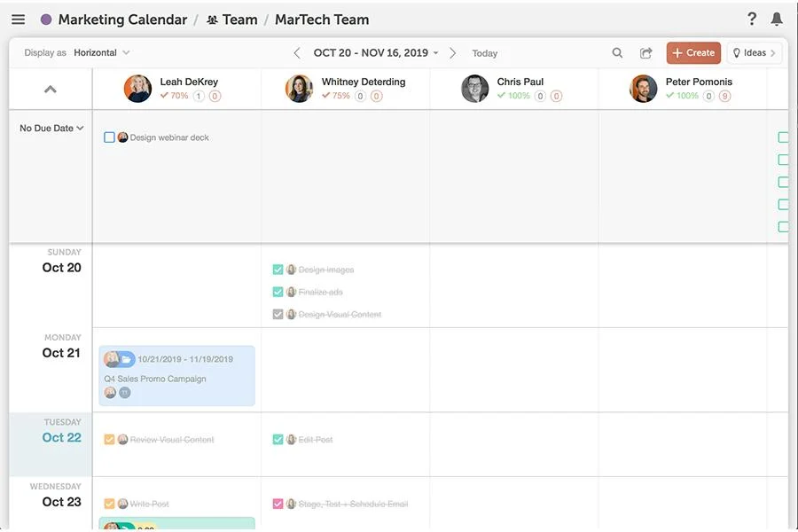The height and width of the screenshot is (532, 798).
Task: Open Leah DeKrey's name link
Action: tap(189, 82)
